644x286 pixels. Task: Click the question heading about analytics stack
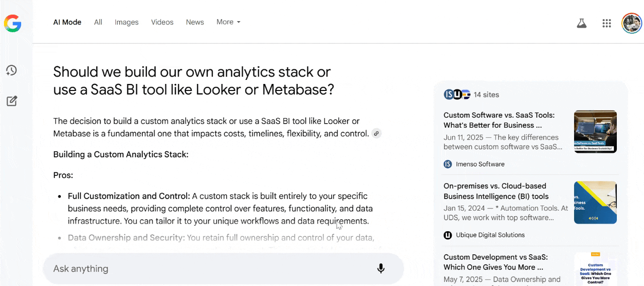click(x=194, y=80)
